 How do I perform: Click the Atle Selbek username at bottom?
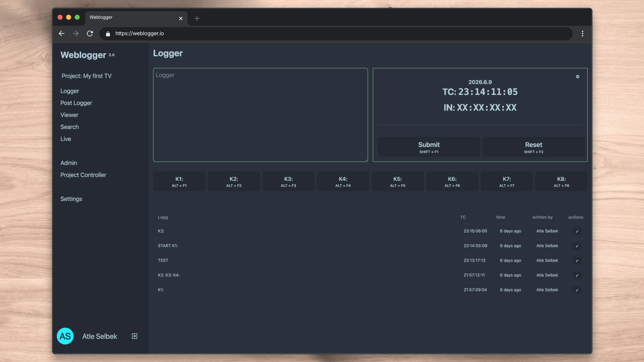click(100, 337)
